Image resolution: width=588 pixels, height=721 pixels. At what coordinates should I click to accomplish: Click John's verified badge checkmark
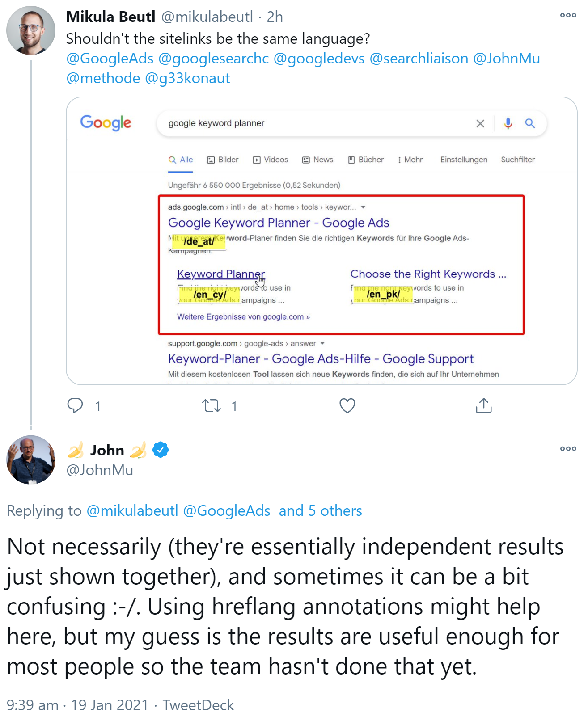click(x=160, y=450)
